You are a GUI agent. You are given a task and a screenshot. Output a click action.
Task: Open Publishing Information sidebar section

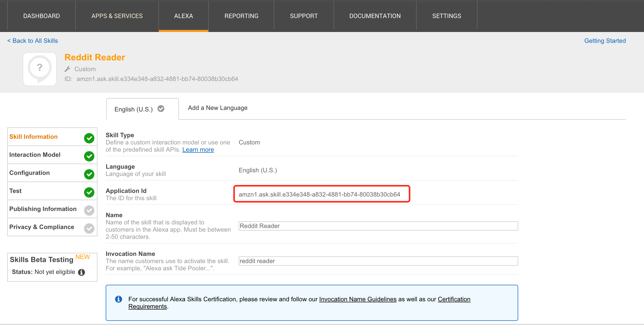click(x=52, y=209)
